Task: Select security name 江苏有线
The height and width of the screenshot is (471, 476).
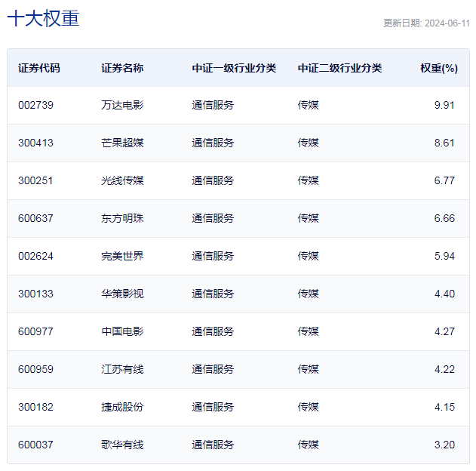Action: (122, 369)
